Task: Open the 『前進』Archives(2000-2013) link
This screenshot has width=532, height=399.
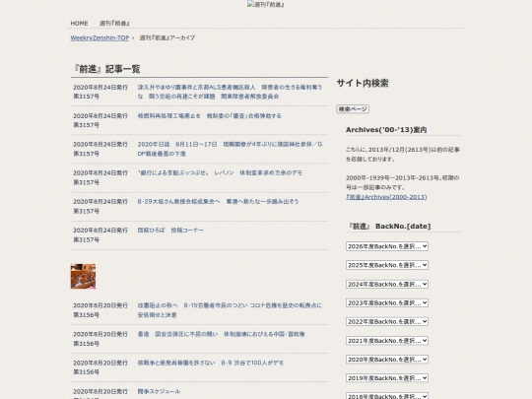Action: 386,197
